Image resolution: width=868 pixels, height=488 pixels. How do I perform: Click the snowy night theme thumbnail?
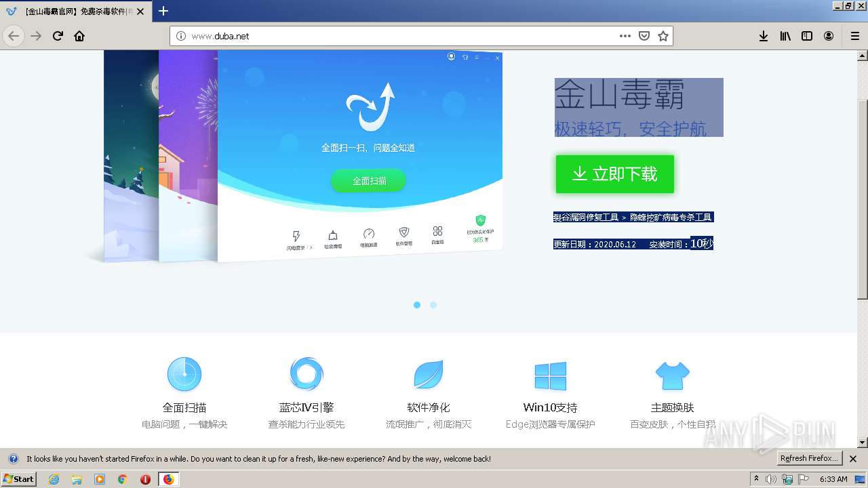tap(131, 156)
